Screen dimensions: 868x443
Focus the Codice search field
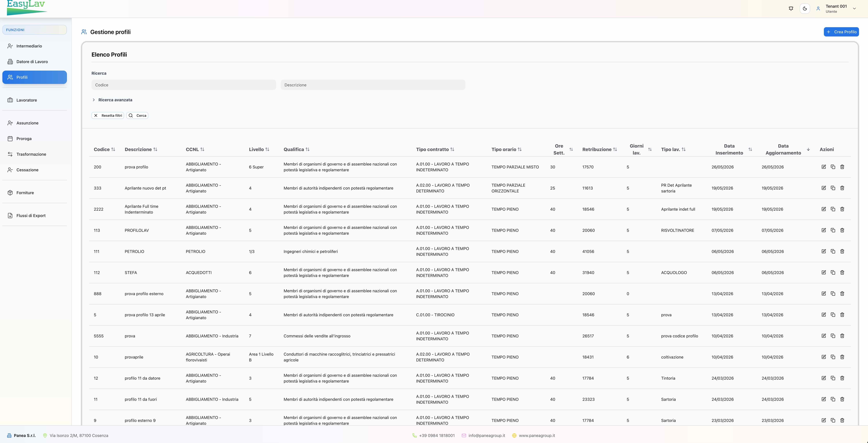pos(184,85)
